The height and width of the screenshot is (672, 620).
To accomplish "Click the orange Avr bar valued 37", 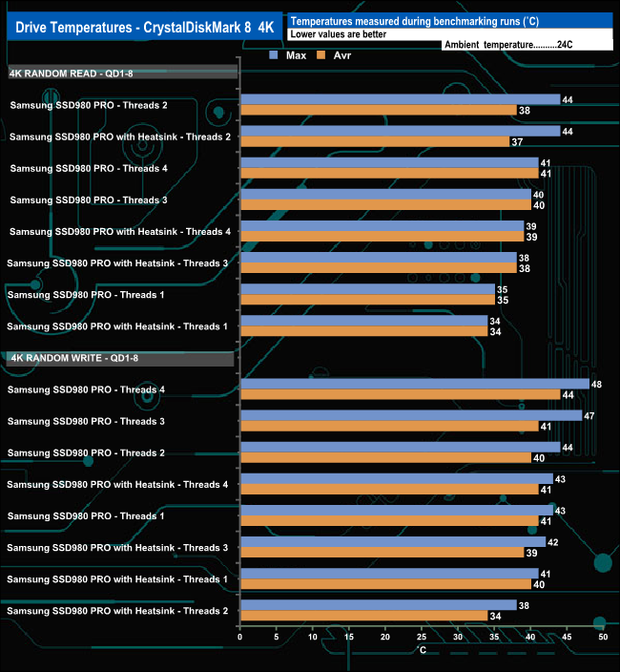I will click(x=375, y=142).
